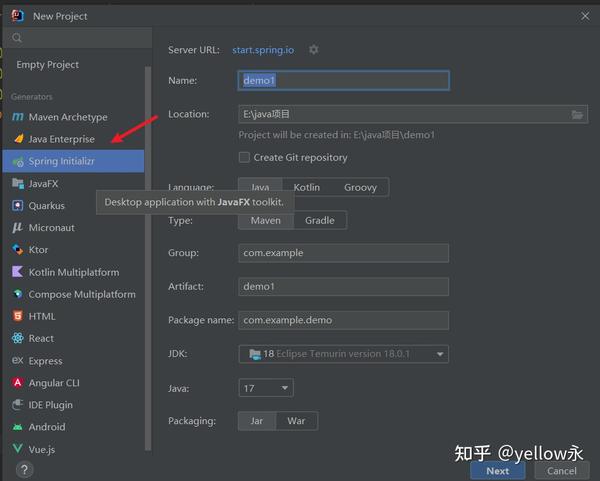Click the Server URL settings gear icon
The image size is (600, 481).
pos(314,50)
